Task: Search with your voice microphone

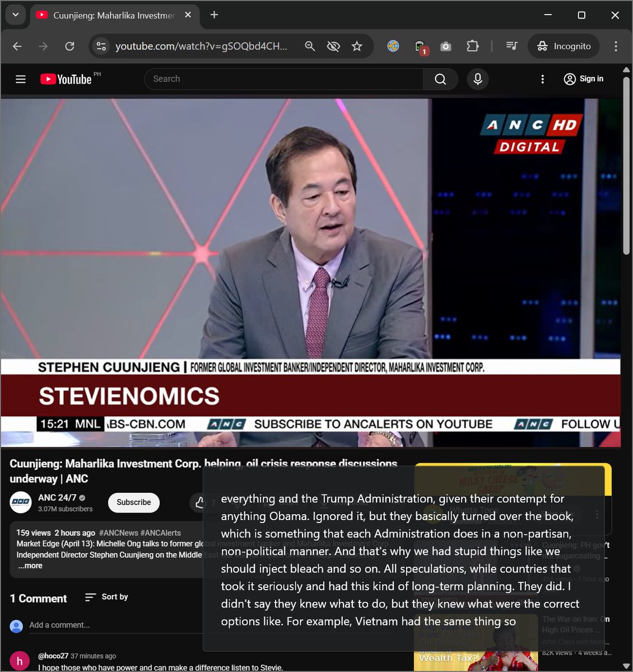Action: pos(478,79)
